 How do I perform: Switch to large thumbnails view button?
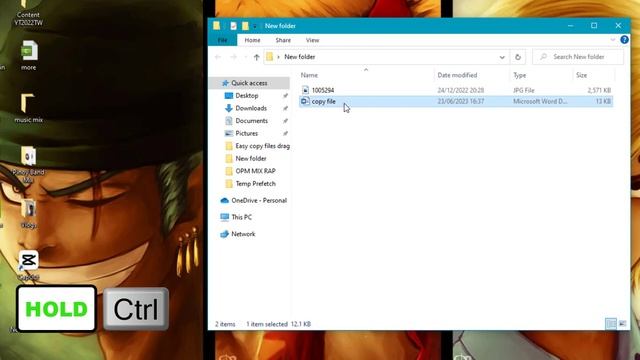622,324
